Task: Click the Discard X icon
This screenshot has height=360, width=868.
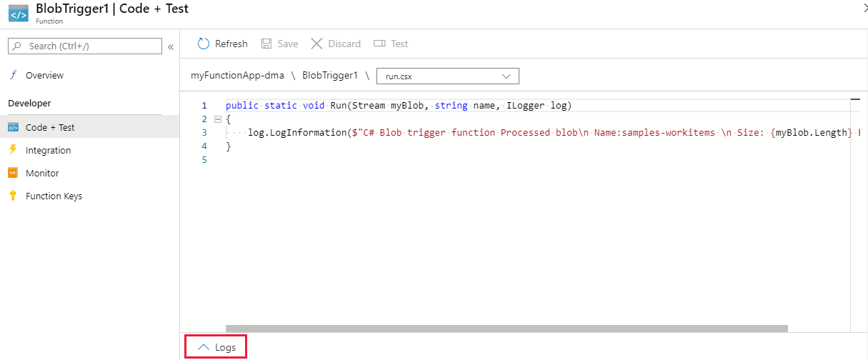Action: coord(316,44)
